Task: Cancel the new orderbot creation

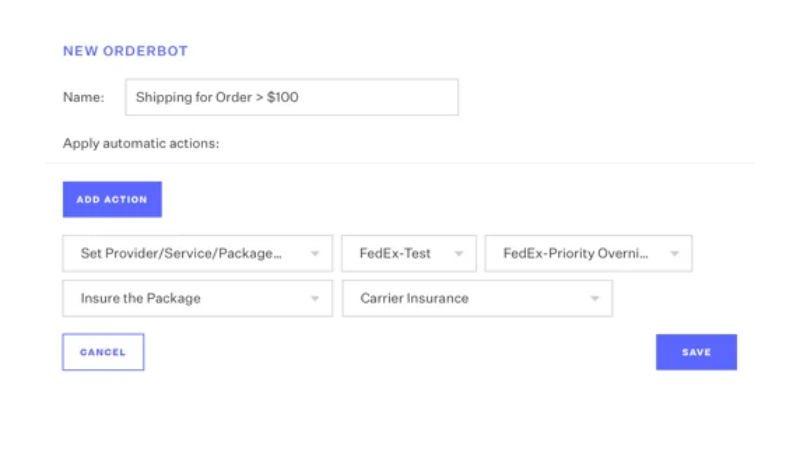Action: [103, 352]
